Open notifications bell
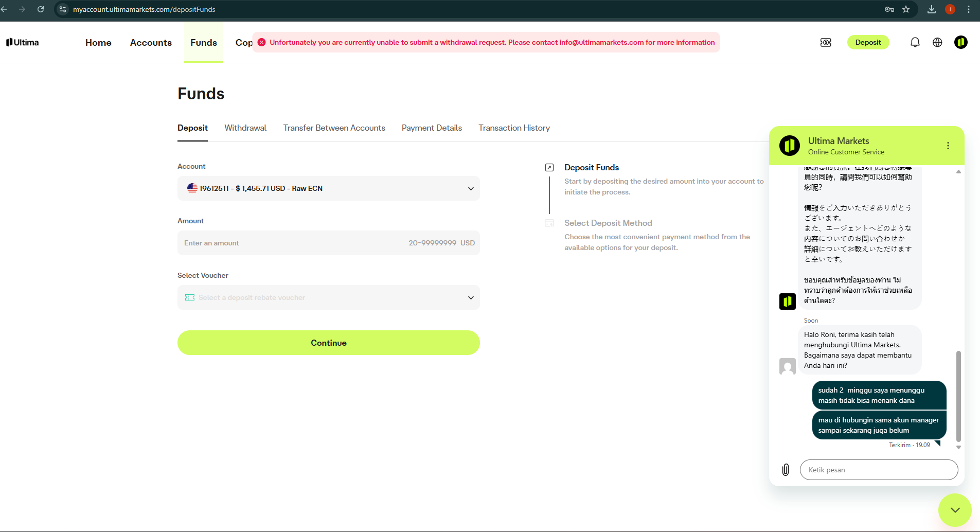 [x=915, y=42]
